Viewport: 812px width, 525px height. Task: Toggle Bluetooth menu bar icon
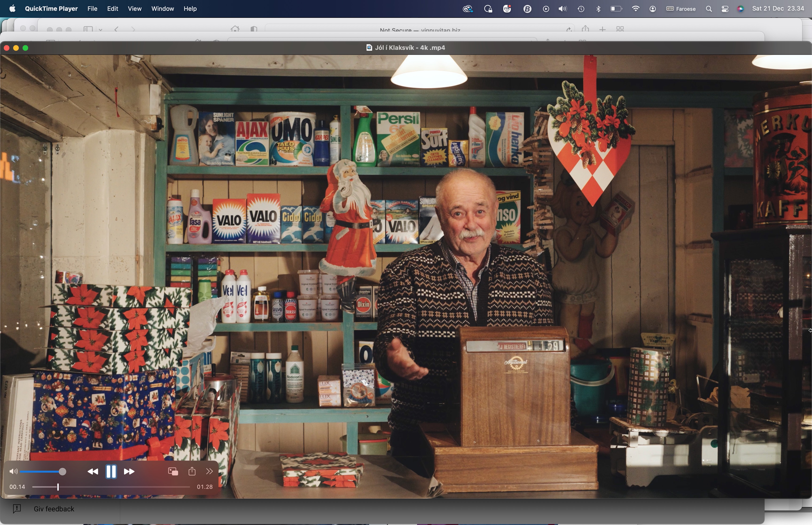click(x=598, y=9)
